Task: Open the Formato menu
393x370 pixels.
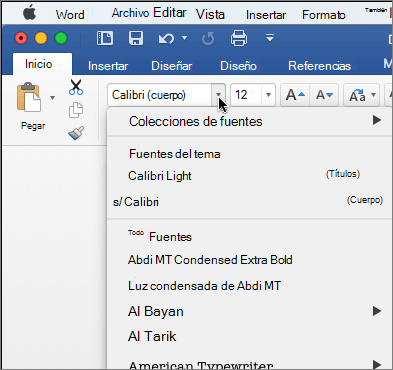Action: (323, 15)
